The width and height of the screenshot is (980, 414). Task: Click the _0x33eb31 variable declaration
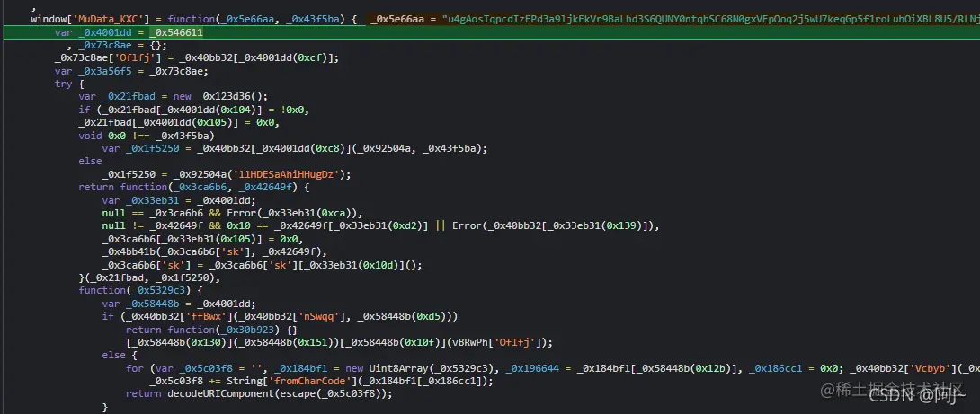coord(155,200)
